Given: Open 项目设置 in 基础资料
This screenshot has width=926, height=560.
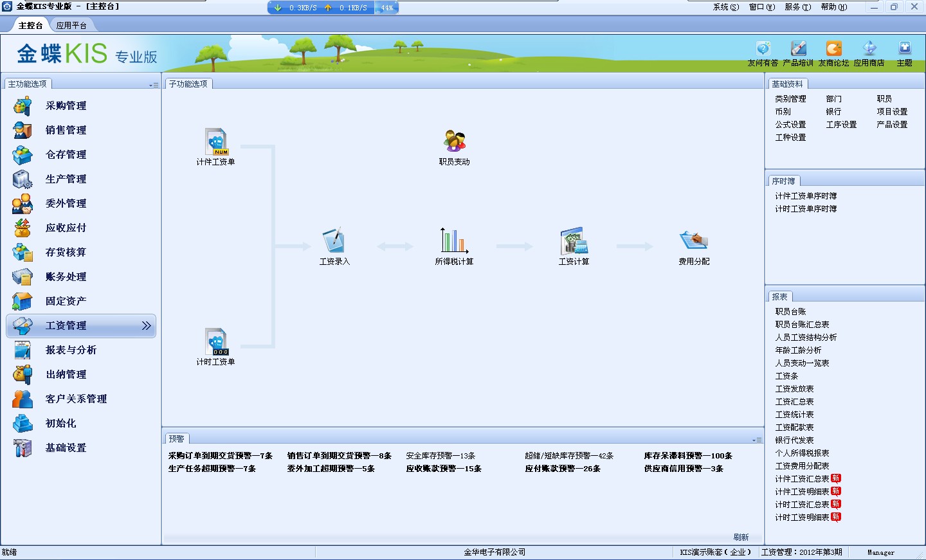Looking at the screenshot, I should (892, 112).
